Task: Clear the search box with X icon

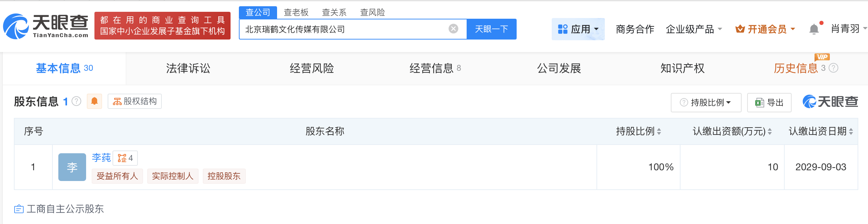Action: click(453, 29)
